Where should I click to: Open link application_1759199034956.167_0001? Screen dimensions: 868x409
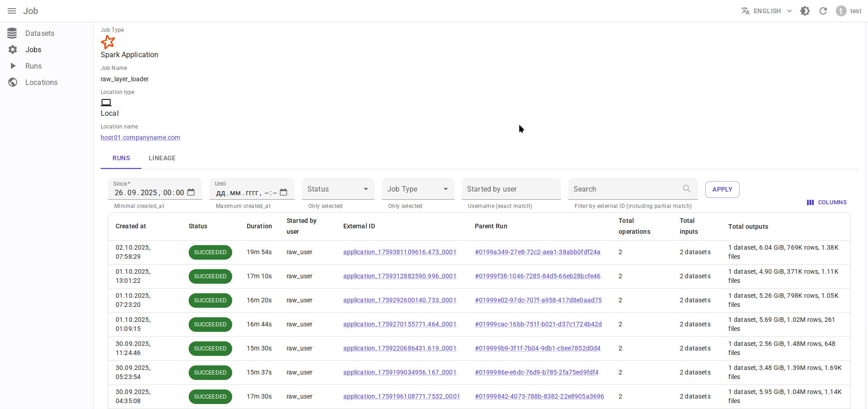[x=400, y=372]
